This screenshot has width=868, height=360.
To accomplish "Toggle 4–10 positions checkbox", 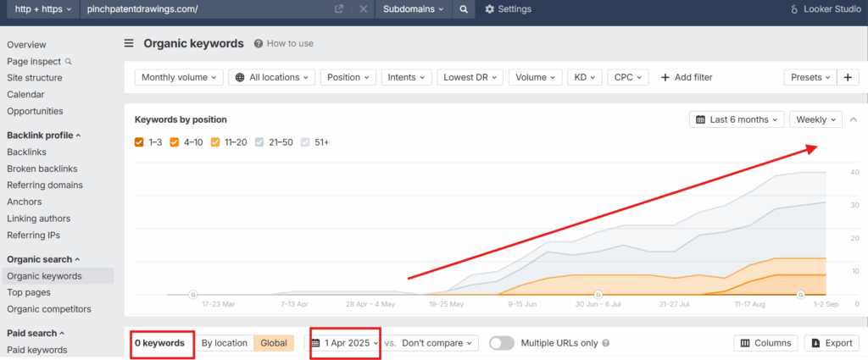I will pos(175,142).
